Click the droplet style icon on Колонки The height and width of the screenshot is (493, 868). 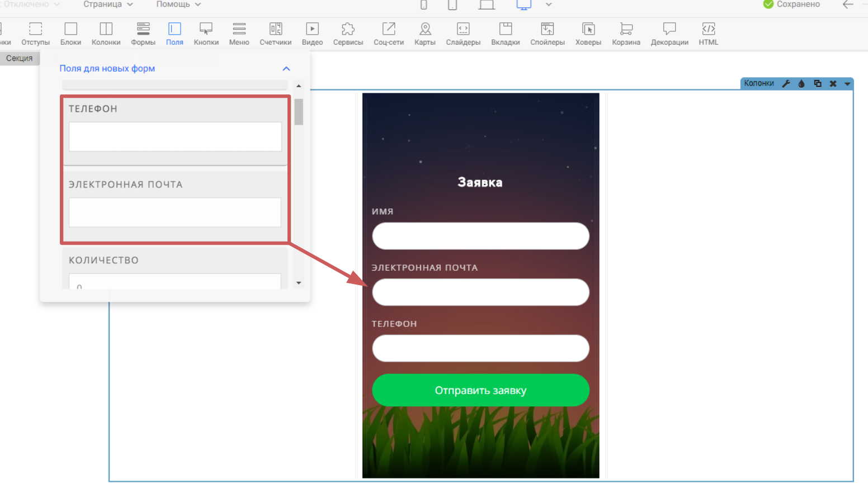tap(801, 84)
